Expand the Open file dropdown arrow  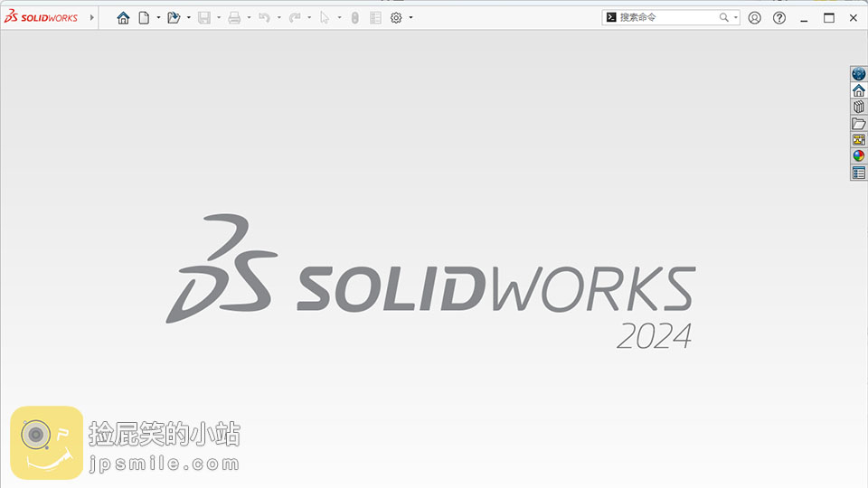188,17
